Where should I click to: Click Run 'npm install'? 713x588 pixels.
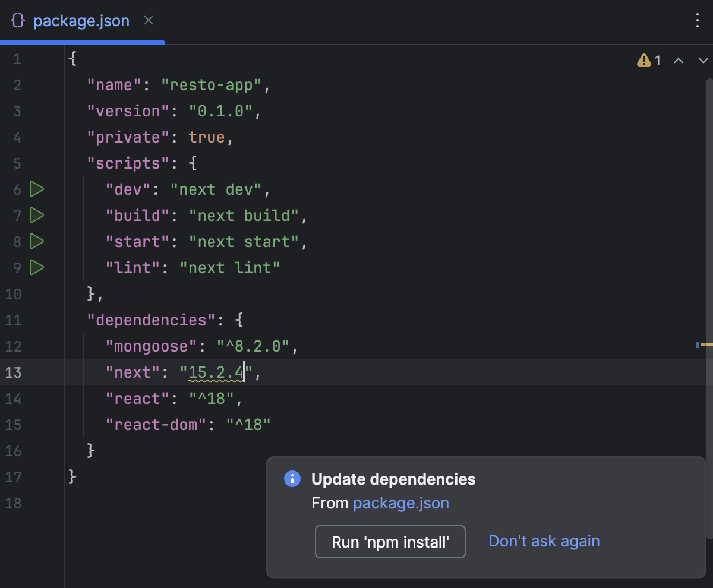(390, 541)
